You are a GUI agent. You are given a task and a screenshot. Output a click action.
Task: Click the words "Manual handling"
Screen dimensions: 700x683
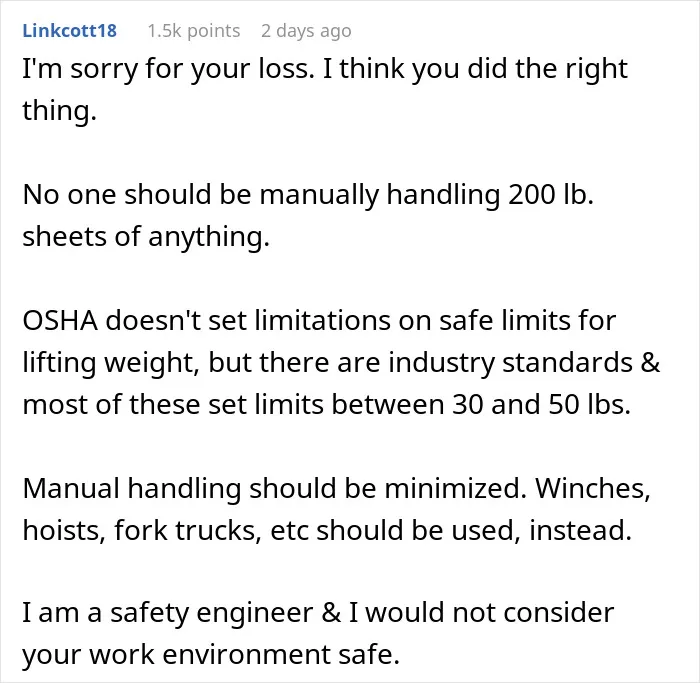coord(132,488)
